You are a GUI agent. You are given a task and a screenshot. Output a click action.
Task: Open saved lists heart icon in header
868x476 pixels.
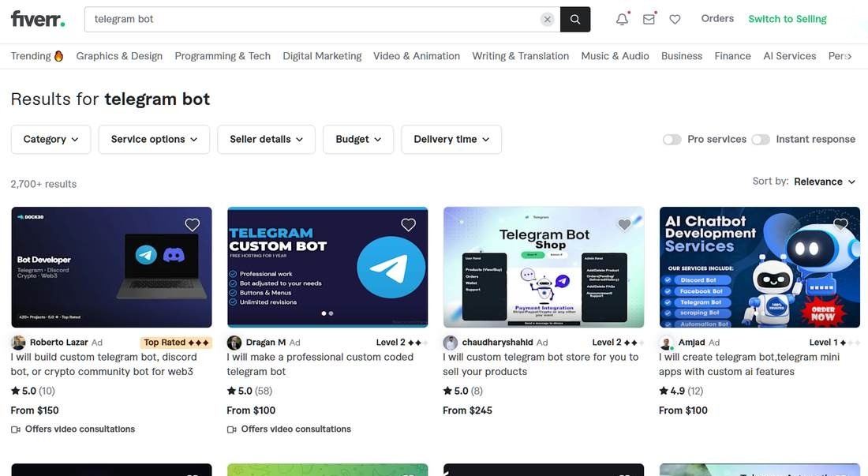[x=675, y=20]
